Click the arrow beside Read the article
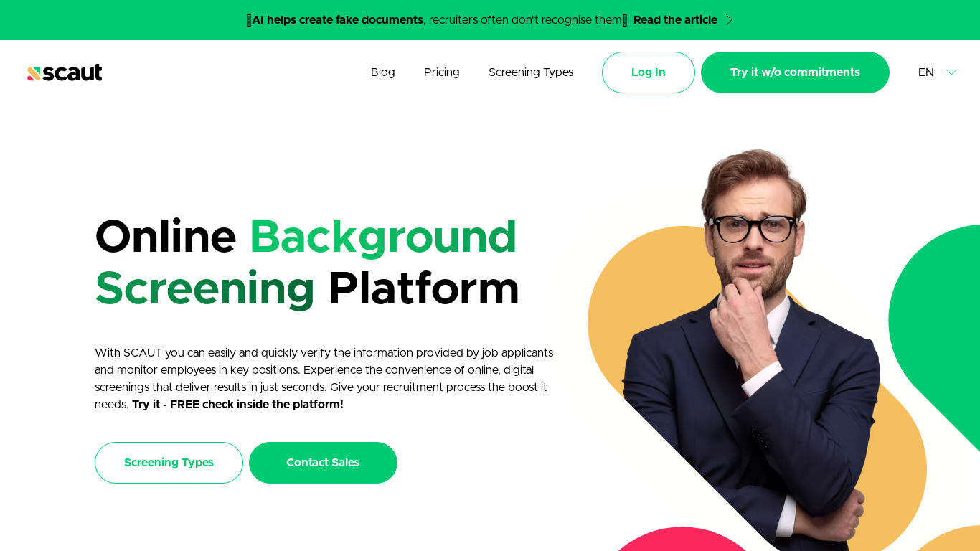This screenshot has height=551, width=980. point(729,20)
